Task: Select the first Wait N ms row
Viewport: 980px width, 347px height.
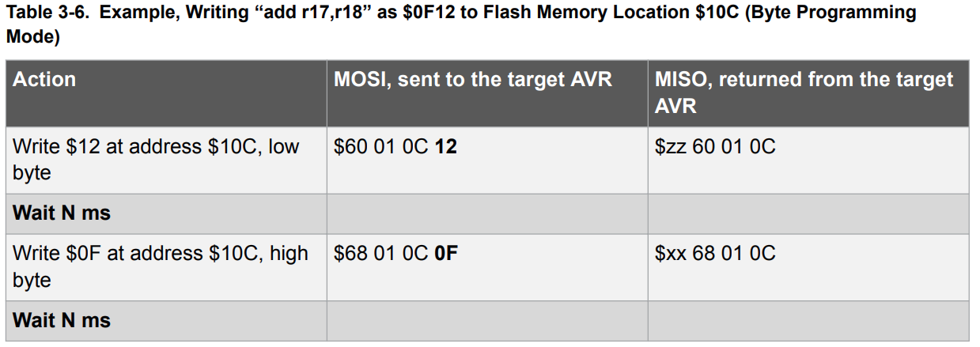Action: click(487, 213)
